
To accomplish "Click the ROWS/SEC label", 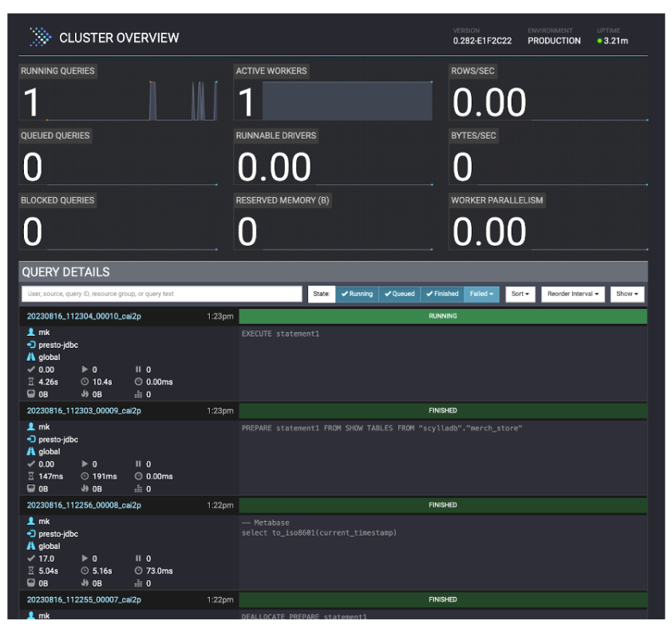I will pyautogui.click(x=472, y=71).
